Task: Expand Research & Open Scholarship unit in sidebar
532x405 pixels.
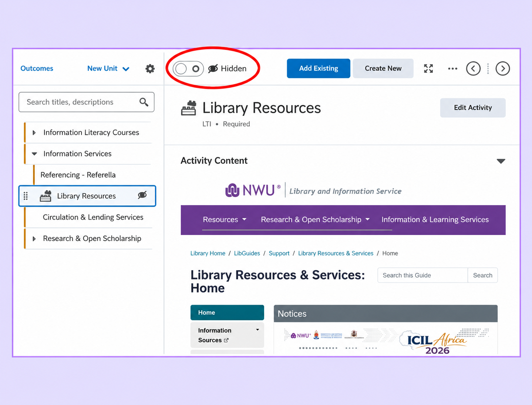Action: 34,239
